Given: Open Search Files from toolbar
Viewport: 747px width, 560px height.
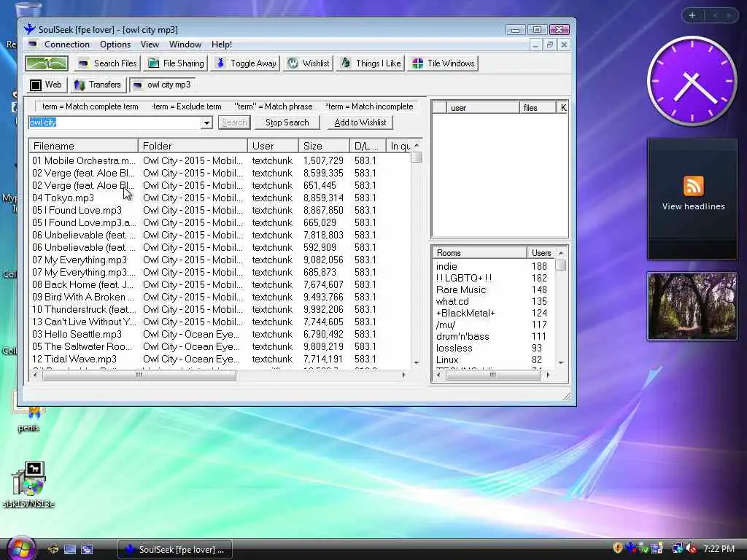Looking at the screenshot, I should 108,63.
